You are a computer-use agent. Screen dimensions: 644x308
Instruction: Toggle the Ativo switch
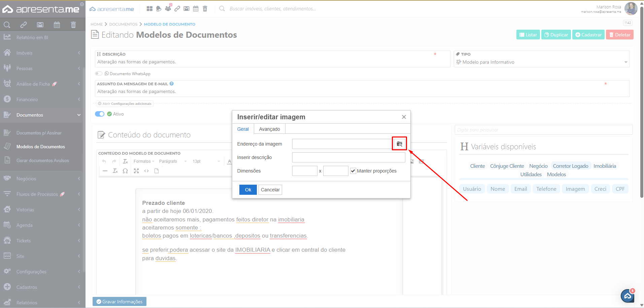pyautogui.click(x=100, y=114)
